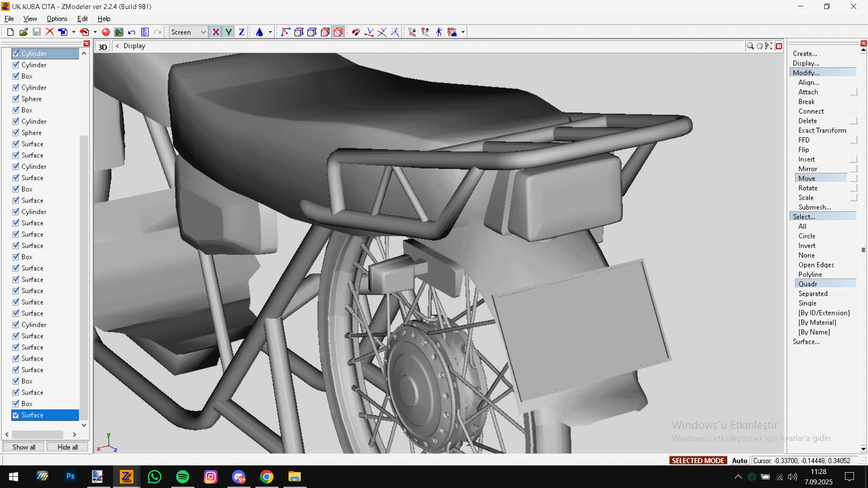Open the Screen coordinate system dropdown
The image size is (868, 488).
pos(203,32)
